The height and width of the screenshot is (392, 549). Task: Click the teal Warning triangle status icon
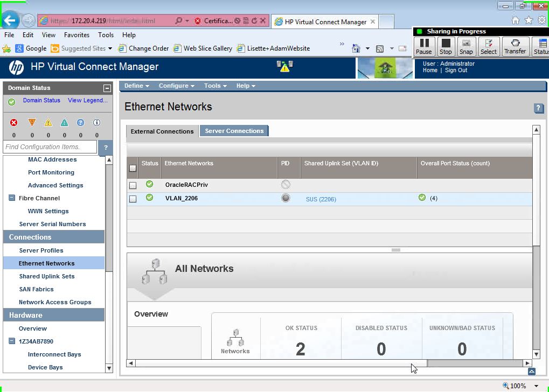click(65, 123)
